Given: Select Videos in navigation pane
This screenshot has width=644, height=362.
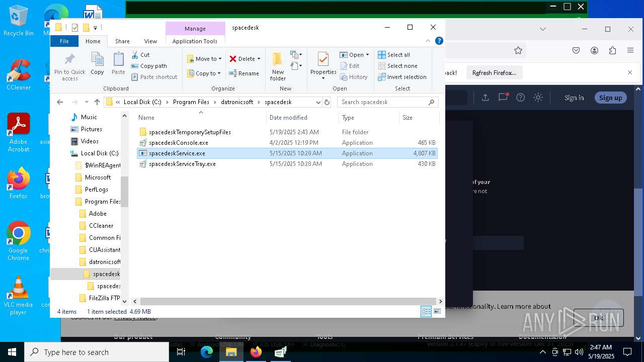Looking at the screenshot, I should (x=90, y=141).
